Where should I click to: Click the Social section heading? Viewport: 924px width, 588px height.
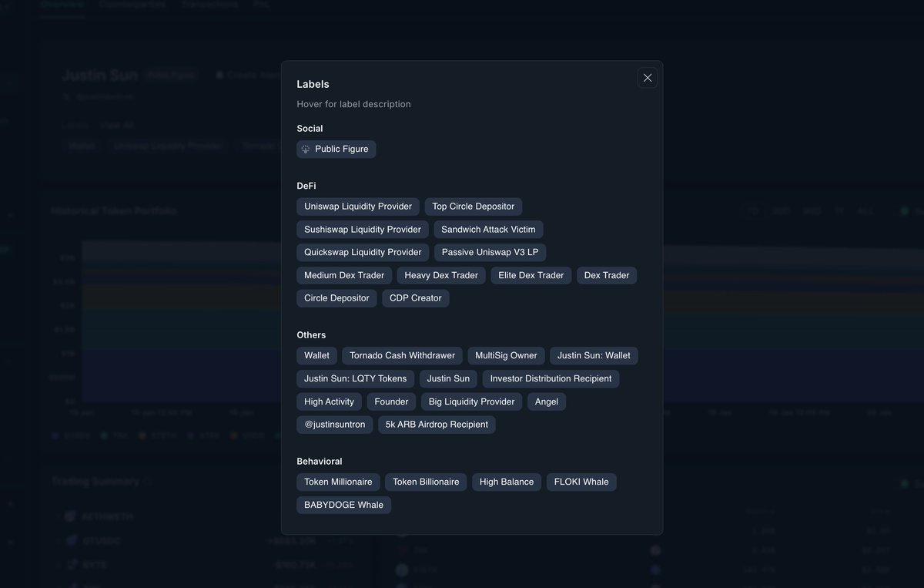click(x=310, y=129)
